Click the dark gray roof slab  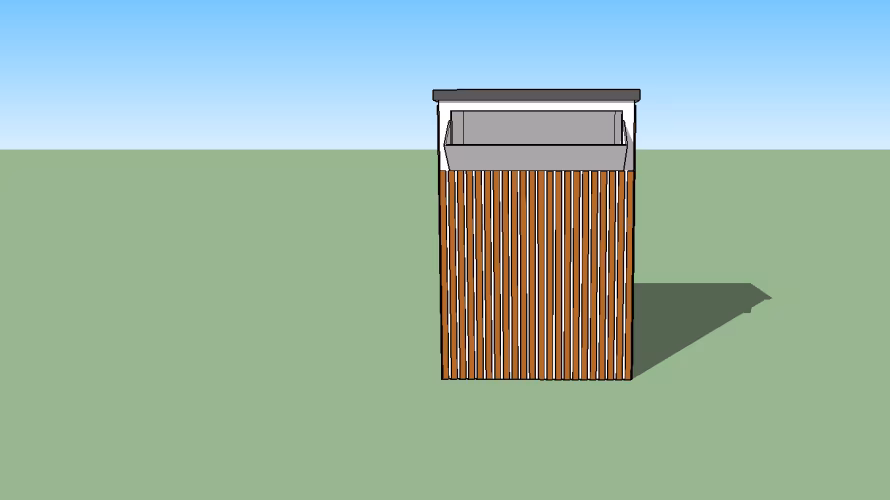coord(536,96)
